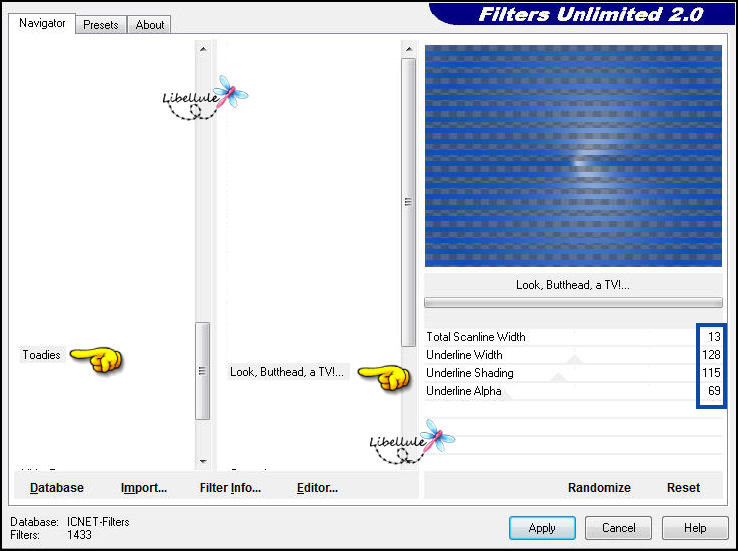This screenshot has height=551, width=738.
Task: Select the 'Look, Butthead, a TV!...' filter
Action: (x=287, y=372)
